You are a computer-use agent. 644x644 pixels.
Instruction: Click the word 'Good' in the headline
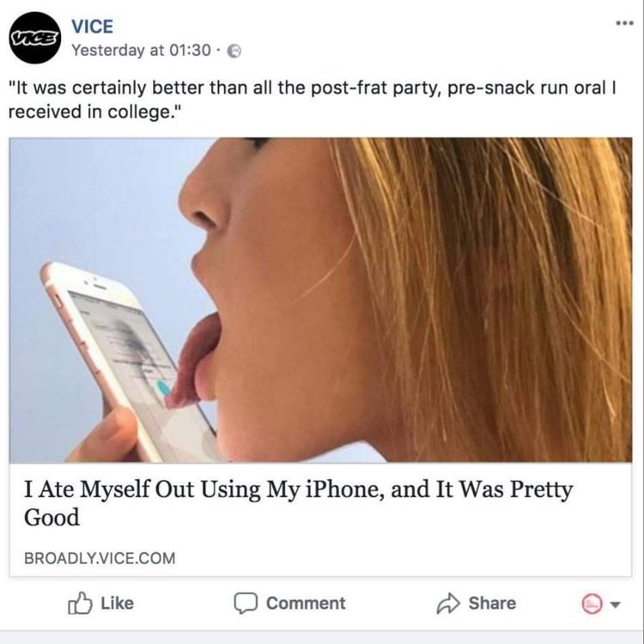52,518
